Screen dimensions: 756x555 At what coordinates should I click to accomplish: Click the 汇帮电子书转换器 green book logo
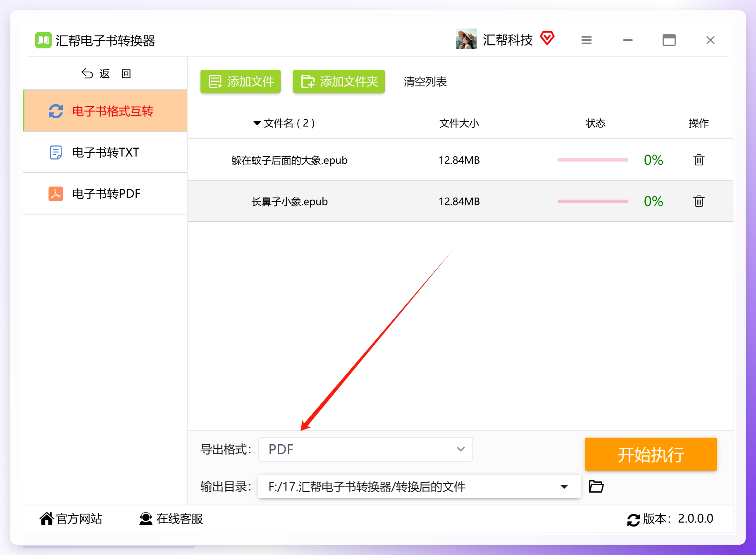43,40
